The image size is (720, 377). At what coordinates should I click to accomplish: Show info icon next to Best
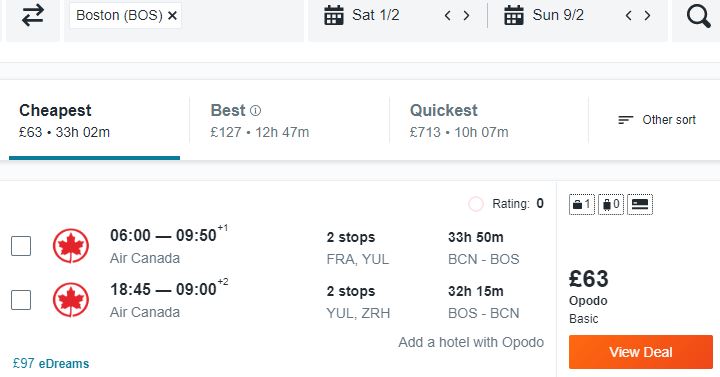coord(255,111)
